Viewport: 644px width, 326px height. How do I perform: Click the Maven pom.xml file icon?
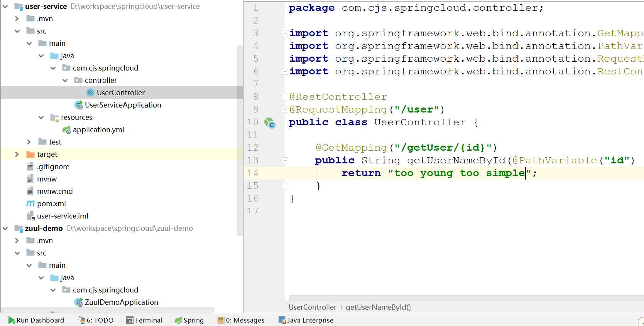(30, 203)
